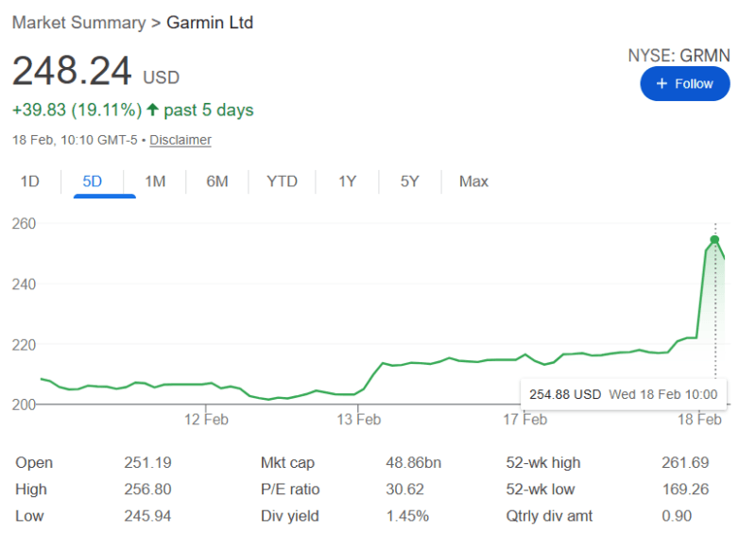Show the 6M price chart
This screenshot has width=756, height=534.
tap(217, 181)
